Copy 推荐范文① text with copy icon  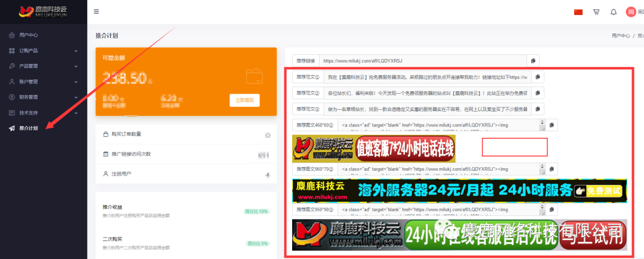tap(538, 76)
